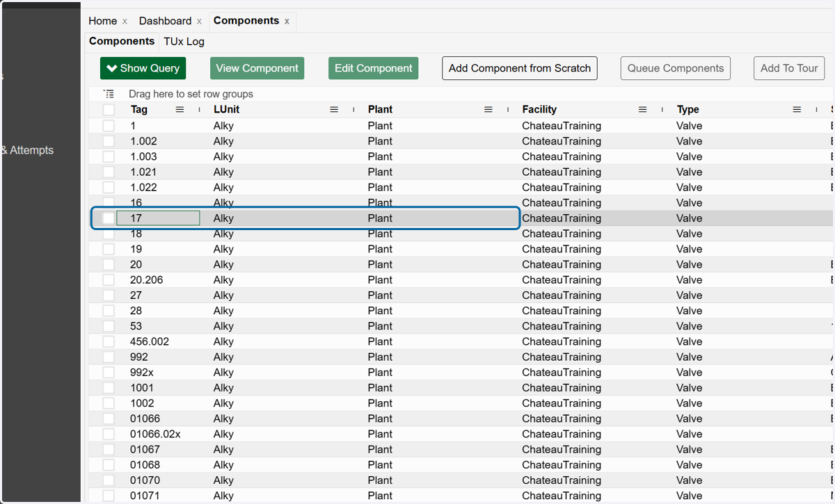Close the Components tab
Viewport: 835px width, 504px height.
coord(287,22)
